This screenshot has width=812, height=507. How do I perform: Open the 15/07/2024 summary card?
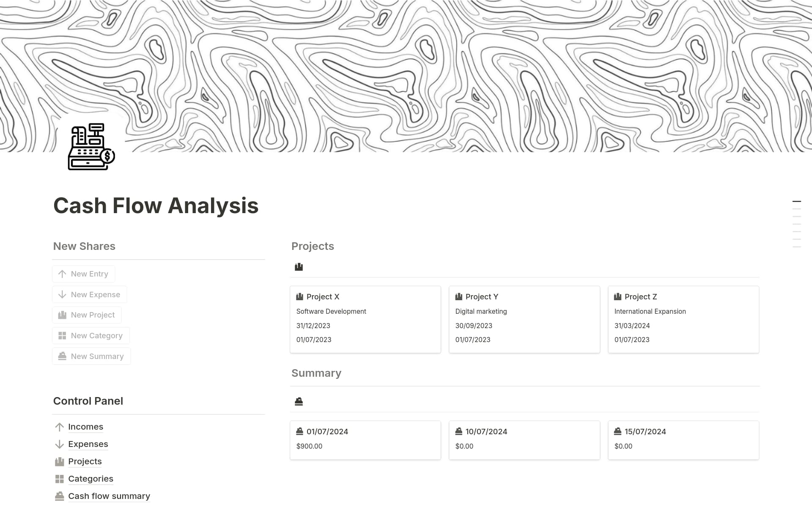point(683,440)
